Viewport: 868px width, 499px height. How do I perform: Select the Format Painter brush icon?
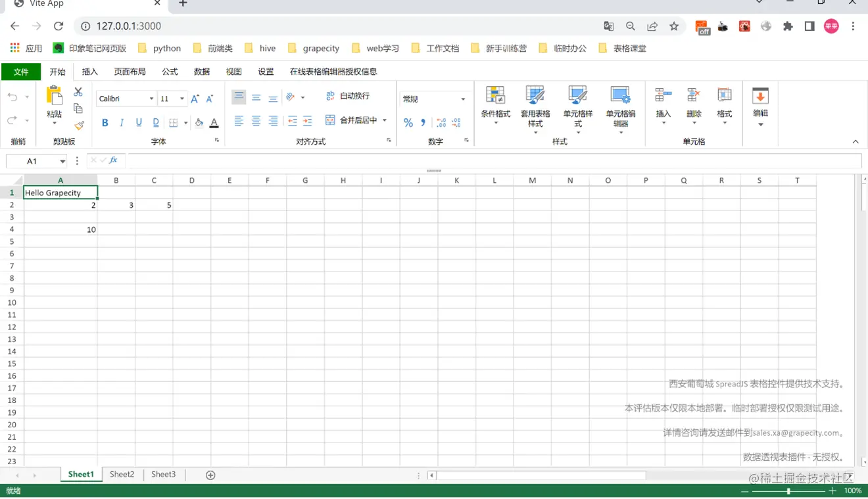[79, 125]
